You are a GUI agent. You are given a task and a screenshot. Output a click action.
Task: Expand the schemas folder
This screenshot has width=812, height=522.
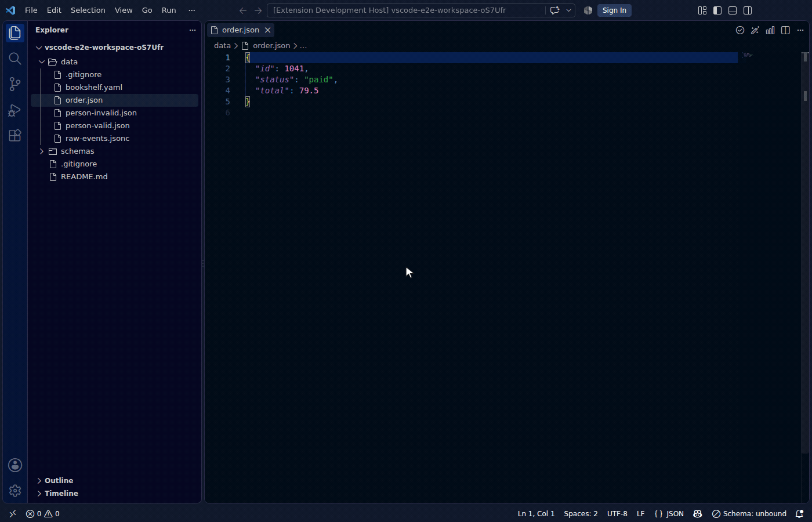(x=42, y=151)
